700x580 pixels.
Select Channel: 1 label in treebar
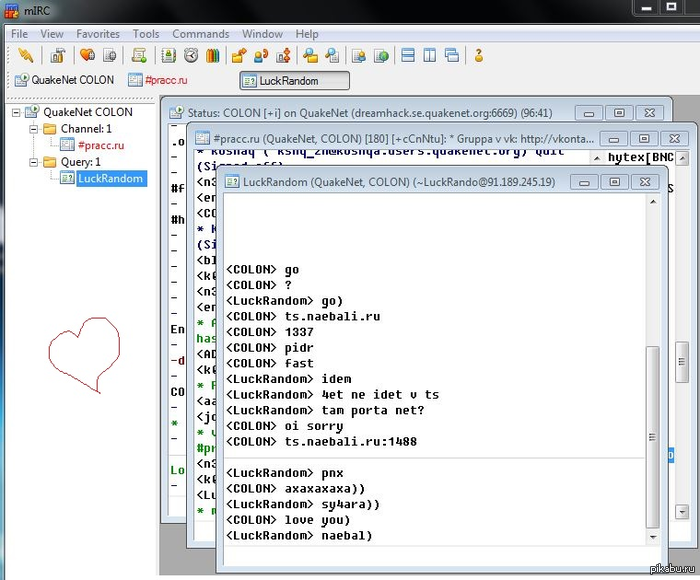[86, 129]
